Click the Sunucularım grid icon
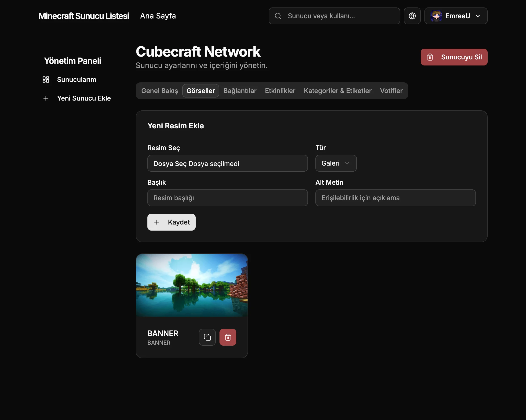The width and height of the screenshot is (526, 420). pyautogui.click(x=46, y=80)
